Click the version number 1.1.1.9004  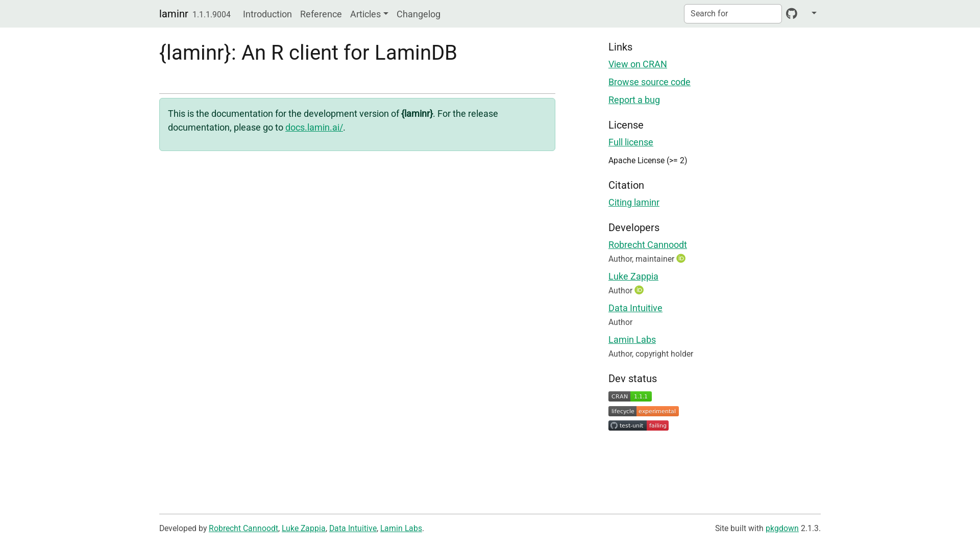click(x=211, y=15)
